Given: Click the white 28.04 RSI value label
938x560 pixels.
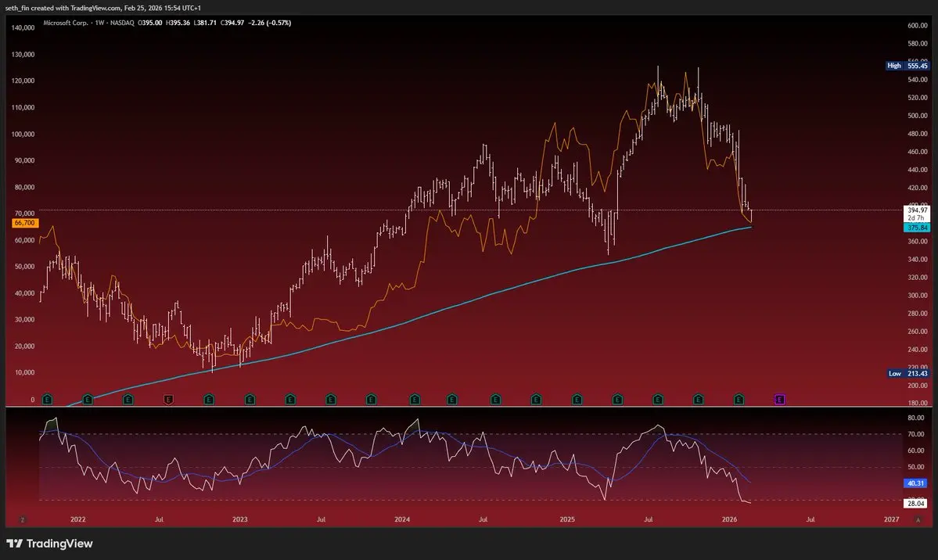Looking at the screenshot, I should 917,502.
